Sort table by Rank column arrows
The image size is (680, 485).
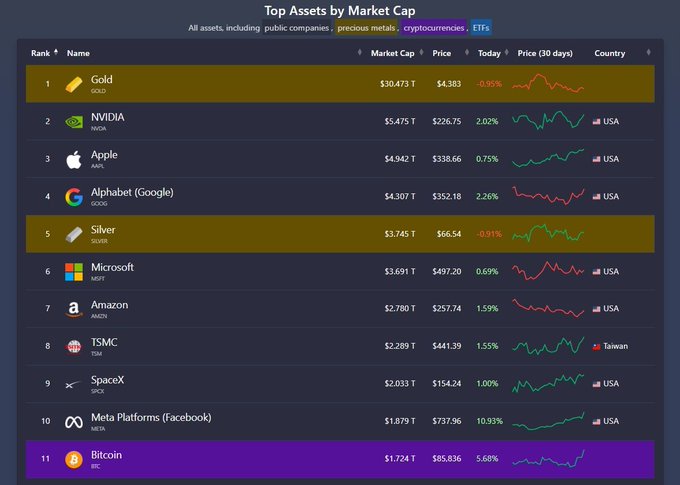click(x=56, y=52)
